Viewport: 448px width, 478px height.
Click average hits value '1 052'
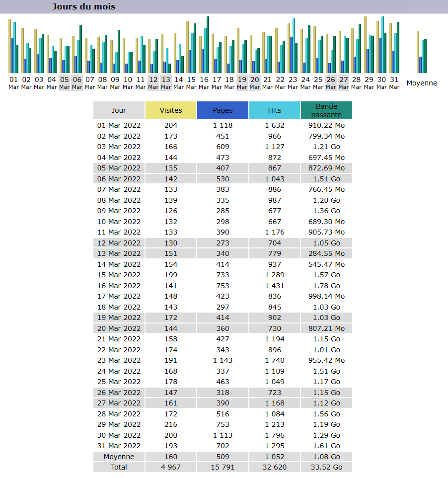point(274,456)
